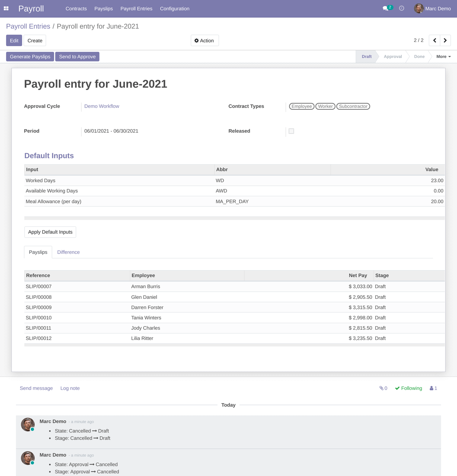Check the Released checkbox
This screenshot has height=476, width=457.
pos(291,131)
